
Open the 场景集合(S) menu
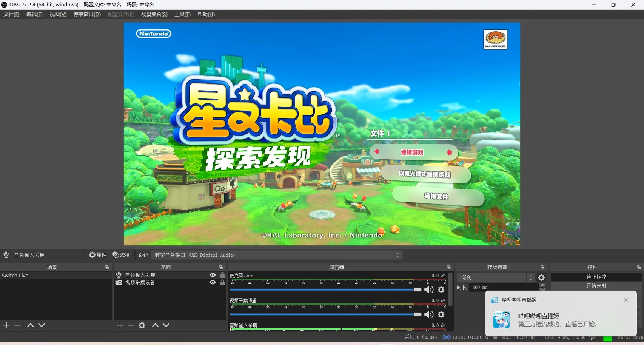[154, 14]
